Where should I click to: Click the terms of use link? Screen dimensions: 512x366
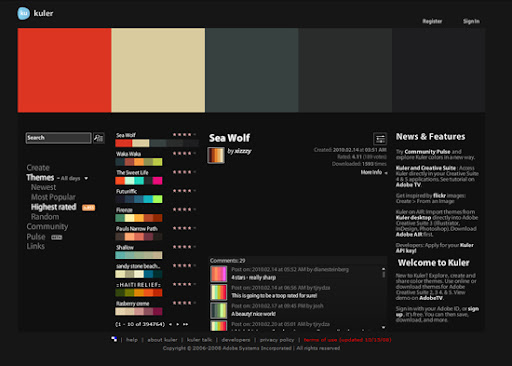(347, 340)
